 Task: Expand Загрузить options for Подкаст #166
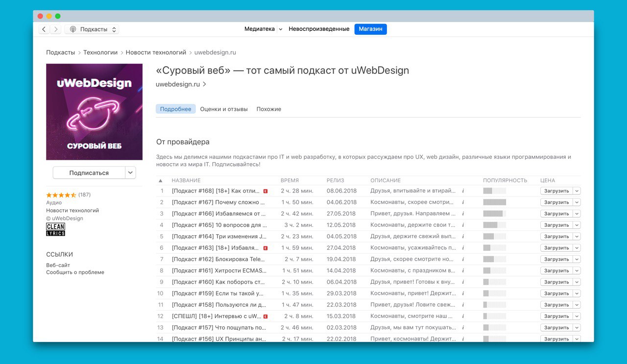(577, 214)
